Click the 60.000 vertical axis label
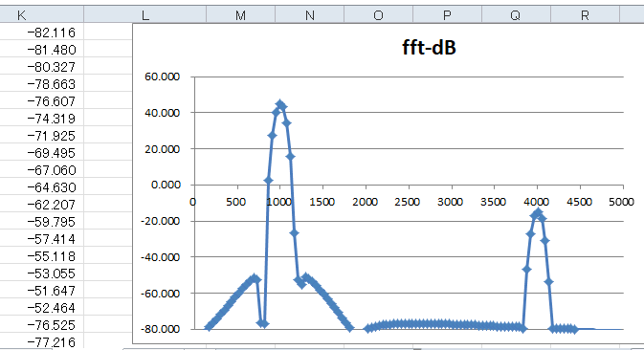 click(x=162, y=77)
